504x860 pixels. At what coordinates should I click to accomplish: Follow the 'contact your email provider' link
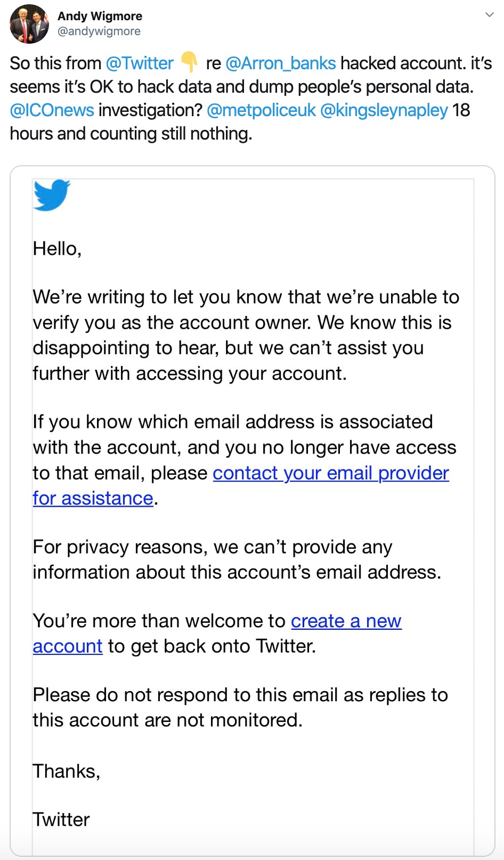(x=331, y=473)
